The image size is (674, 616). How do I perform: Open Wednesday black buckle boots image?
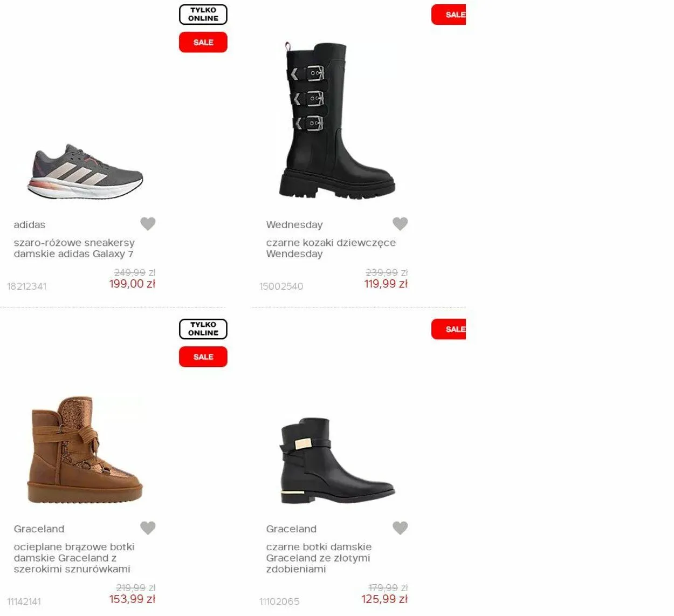coord(337,120)
